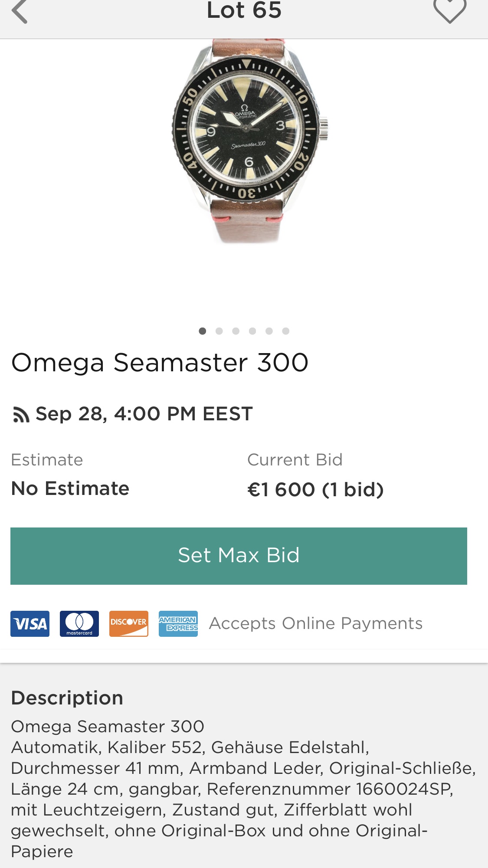Screen dimensions: 488x868
Task: Tap the Accepts Online Payments text
Action: (x=315, y=623)
